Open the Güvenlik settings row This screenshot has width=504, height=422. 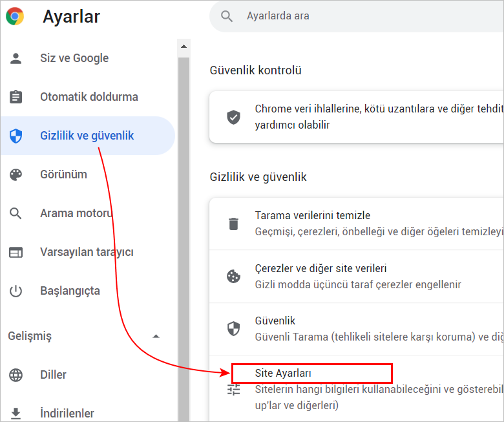point(357,329)
